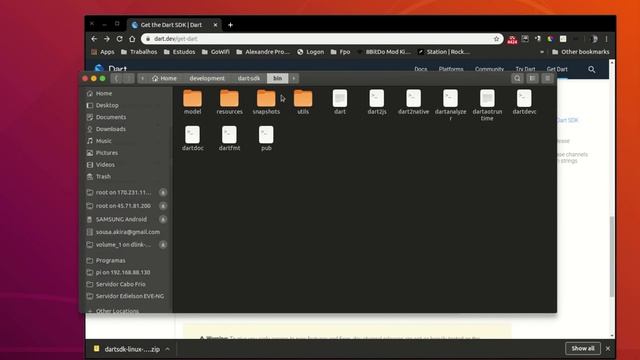Open the resources folder

tap(229, 102)
